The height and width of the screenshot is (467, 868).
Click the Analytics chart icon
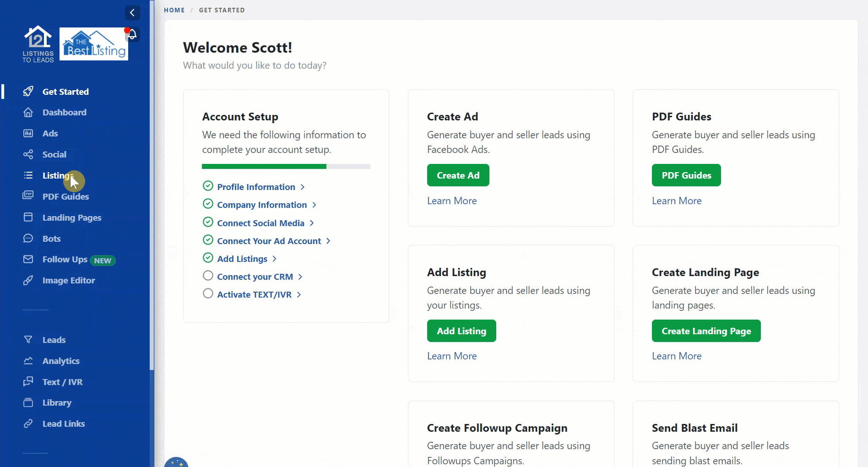point(28,361)
